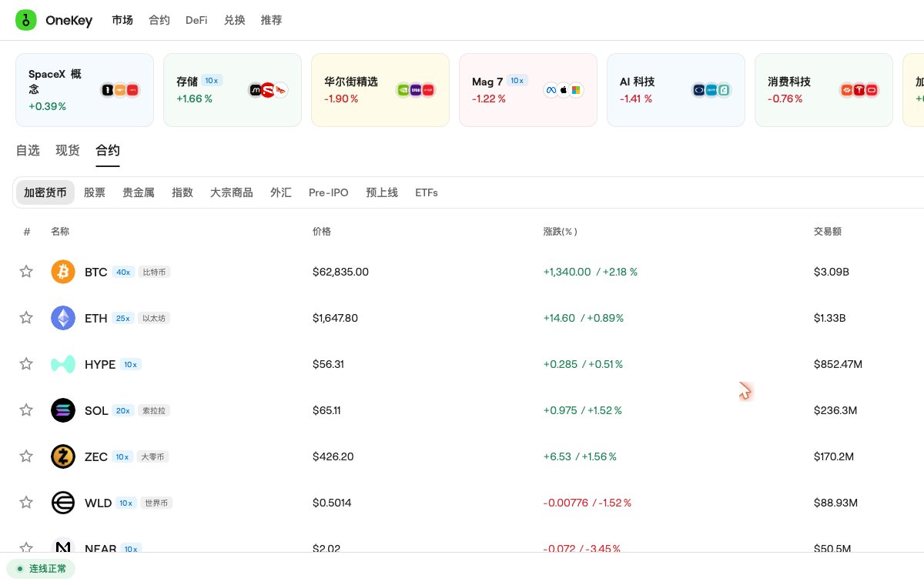Screen dimensions: 924x585
Task: Open the Mag 7 sector card
Action: coord(528,90)
